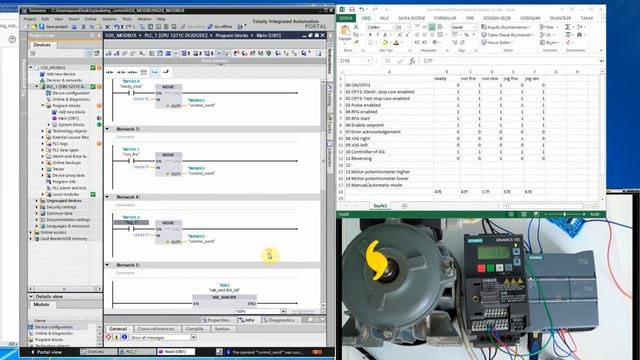640x360 pixels.
Task: Open the Online menu in TIA Portal
Action: [x=90, y=19]
